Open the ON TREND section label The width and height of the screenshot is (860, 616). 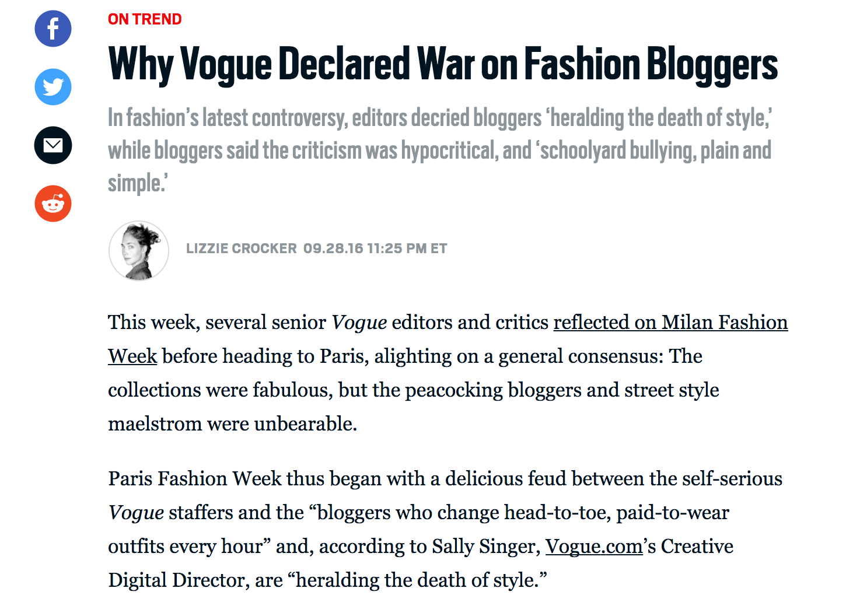click(x=145, y=19)
